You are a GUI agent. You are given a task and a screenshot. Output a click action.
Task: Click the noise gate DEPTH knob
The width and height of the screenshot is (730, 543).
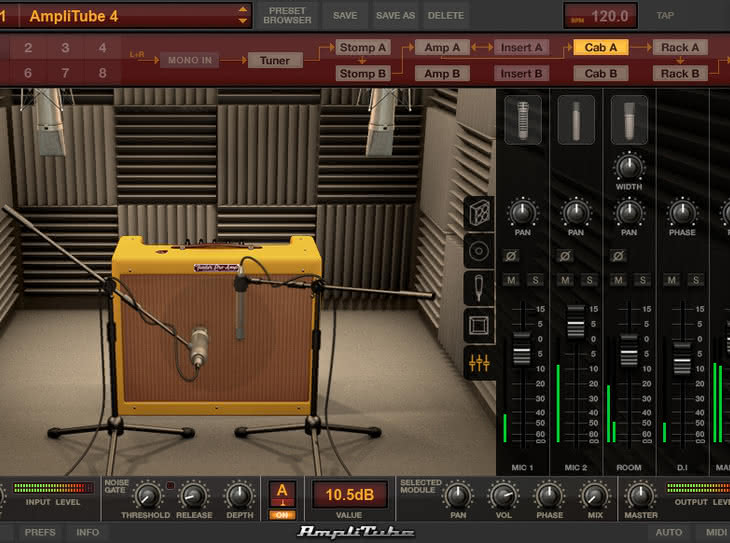click(240, 496)
